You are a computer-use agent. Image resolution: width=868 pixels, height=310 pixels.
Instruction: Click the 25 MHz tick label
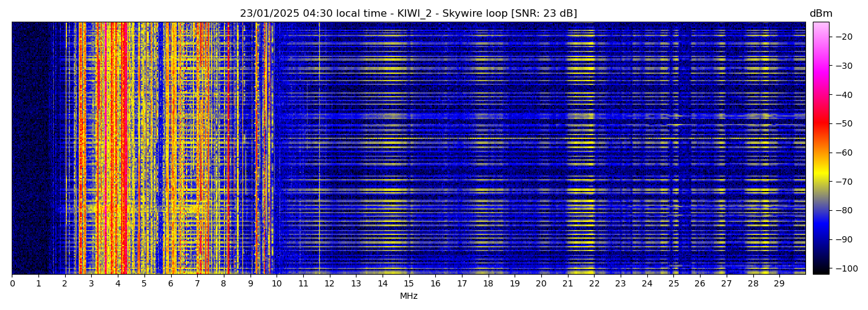coord(673,283)
